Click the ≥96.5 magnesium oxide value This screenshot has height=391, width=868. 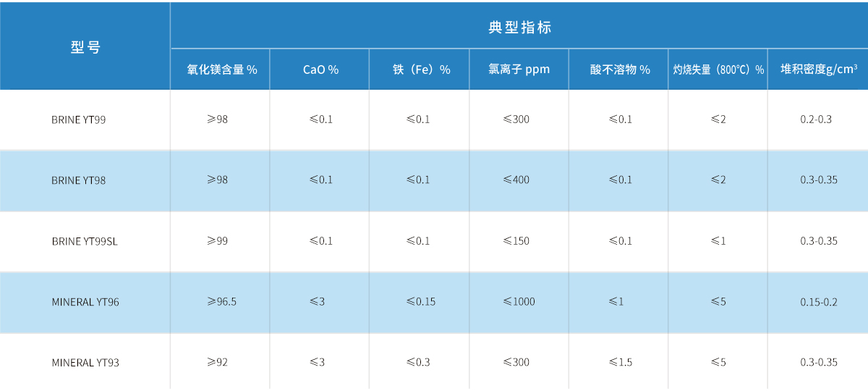pos(221,301)
